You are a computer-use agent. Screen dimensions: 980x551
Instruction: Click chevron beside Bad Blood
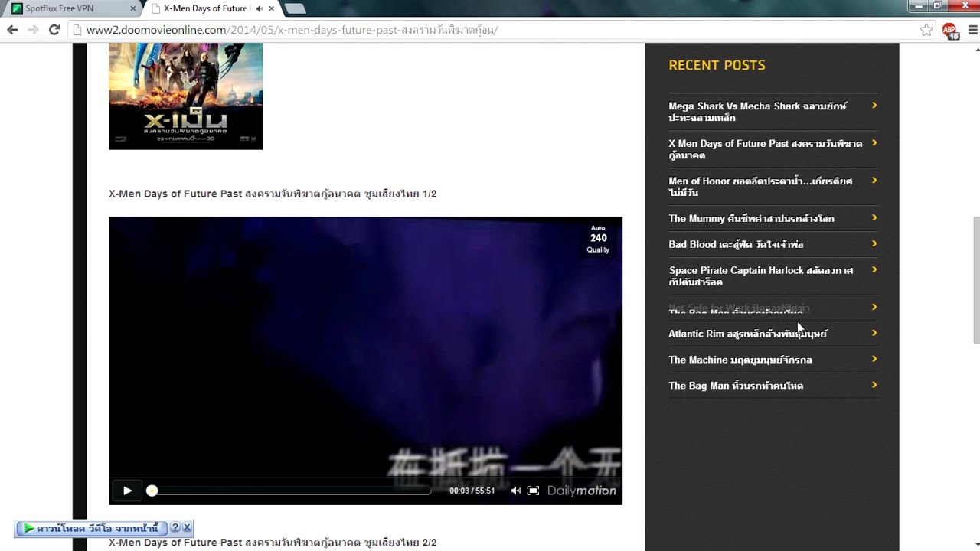(x=874, y=244)
